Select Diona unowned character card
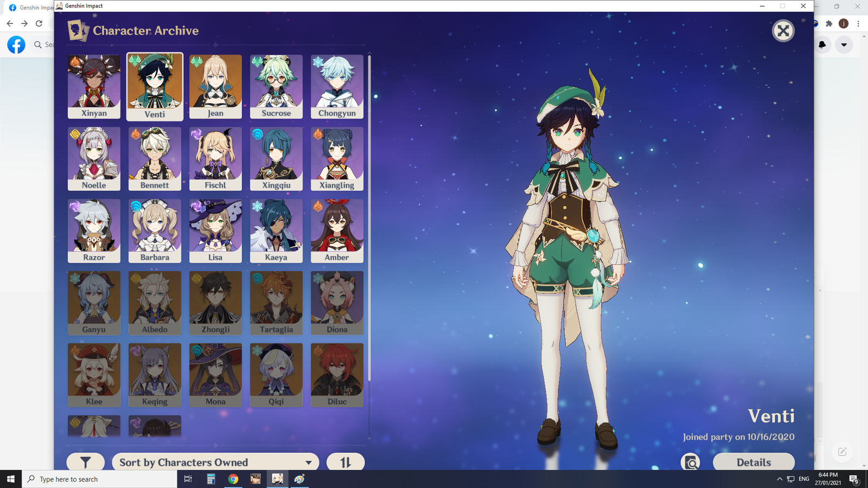868x488 pixels. coord(337,303)
